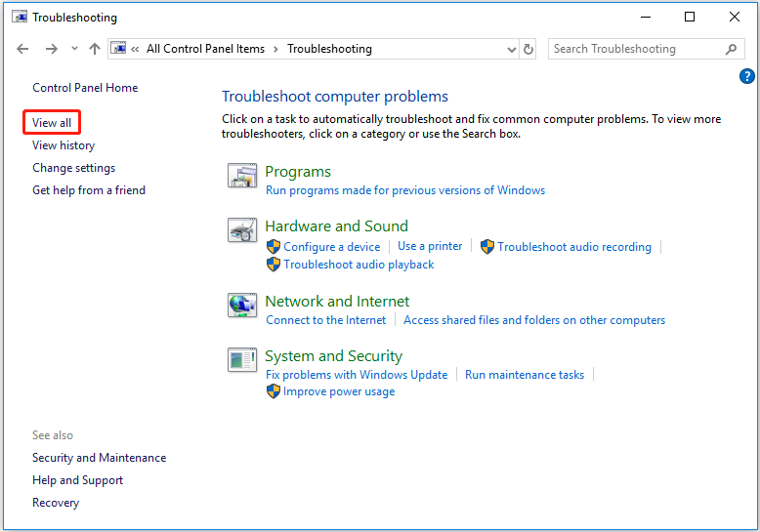Screen dimensions: 760x532
Task: Open the Programs category
Action: point(298,172)
